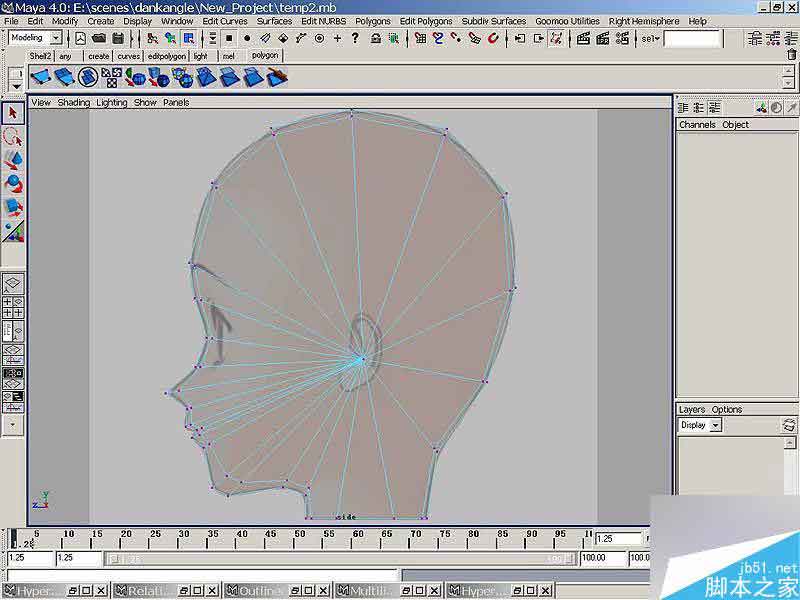Click the question mark help icon
The width and height of the screenshot is (800, 600).
click(x=357, y=38)
